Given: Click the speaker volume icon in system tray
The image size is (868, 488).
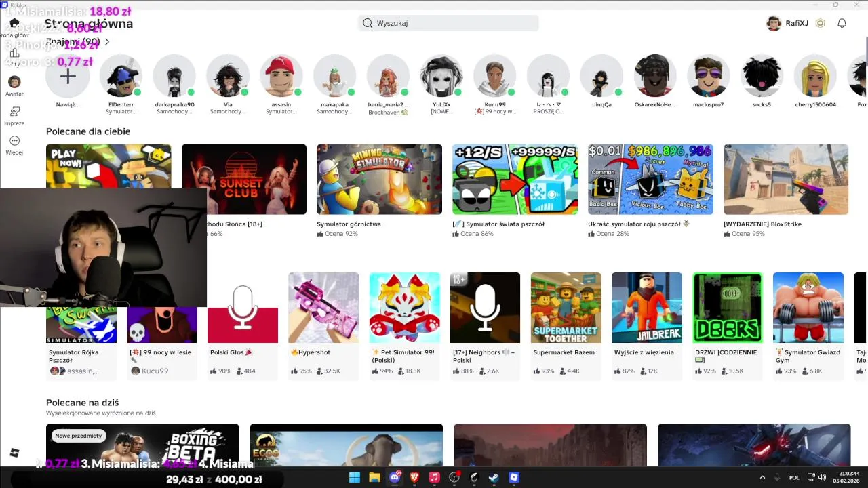Looking at the screenshot, I should 822,477.
